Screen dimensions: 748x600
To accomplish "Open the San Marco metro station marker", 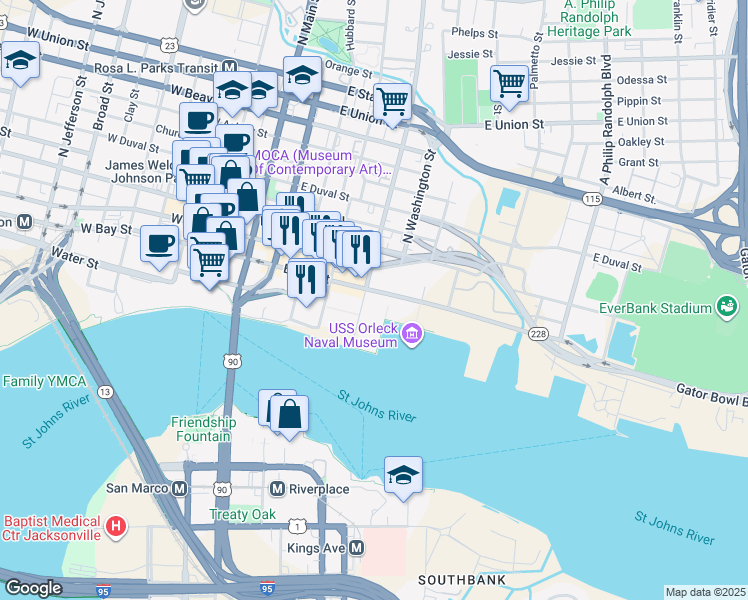I will pyautogui.click(x=179, y=488).
